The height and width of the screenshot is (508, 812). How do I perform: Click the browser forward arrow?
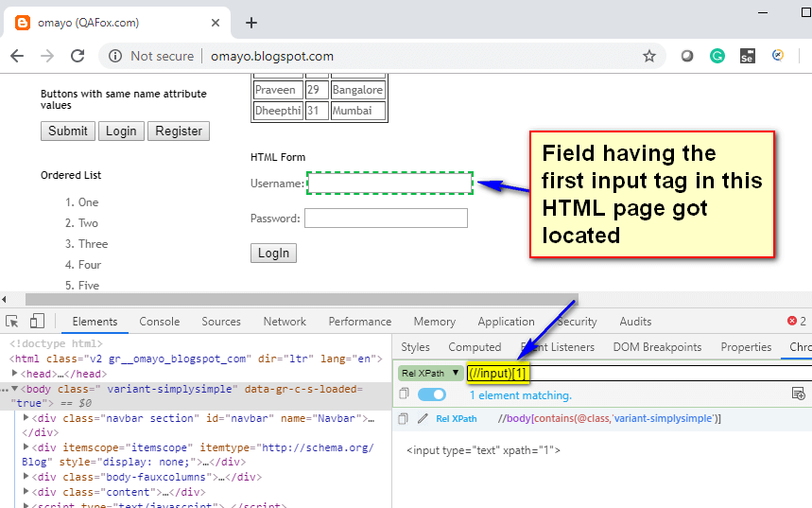[47, 56]
